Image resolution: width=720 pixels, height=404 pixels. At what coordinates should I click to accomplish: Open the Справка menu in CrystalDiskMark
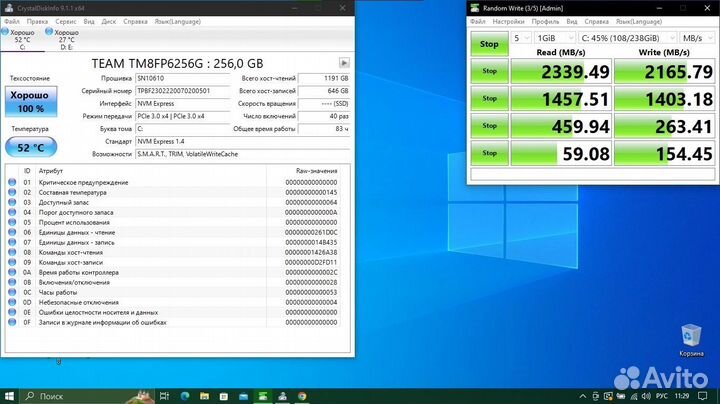tap(596, 22)
